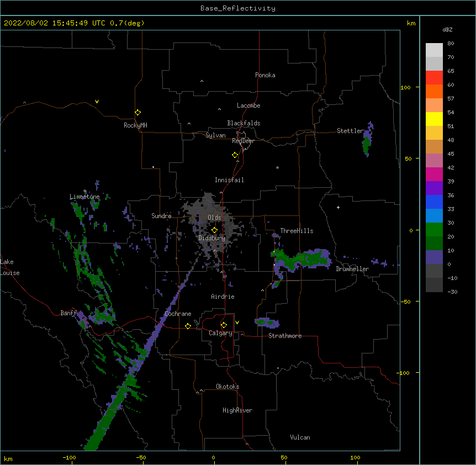Click the Stettler city label

click(x=350, y=131)
